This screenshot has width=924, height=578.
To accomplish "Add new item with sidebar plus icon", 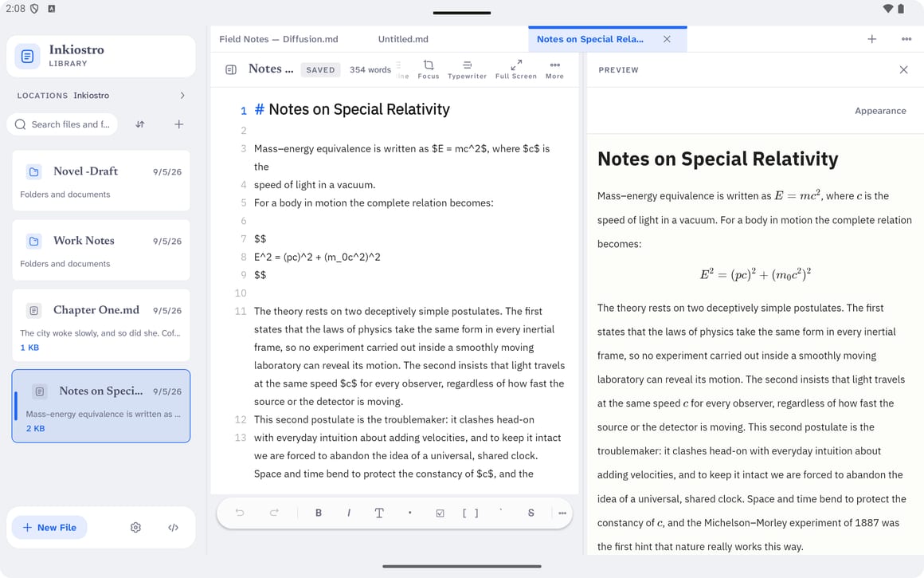I will [178, 124].
